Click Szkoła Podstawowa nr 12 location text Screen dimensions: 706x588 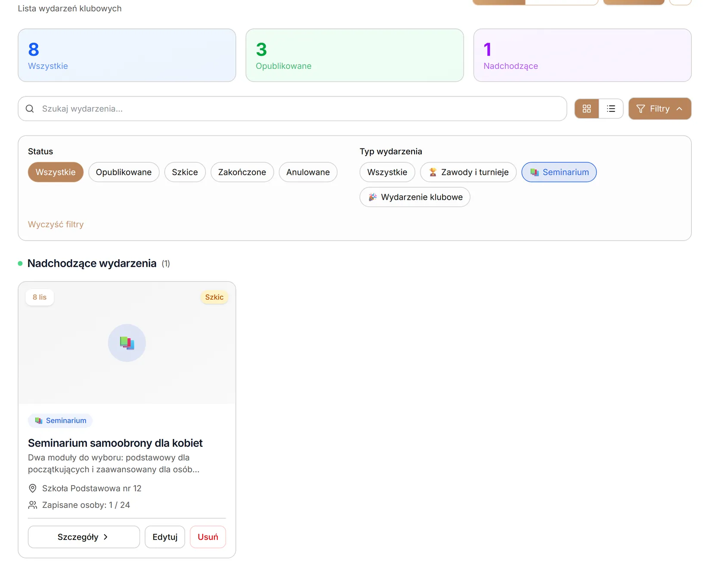(x=92, y=489)
